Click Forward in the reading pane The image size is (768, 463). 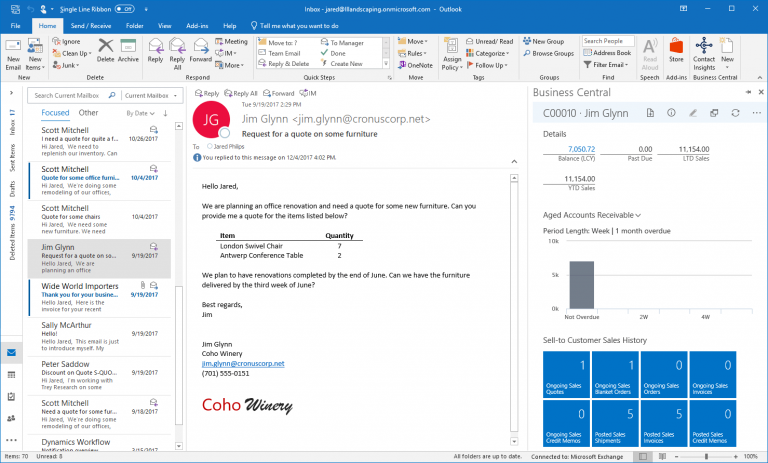[x=279, y=93]
